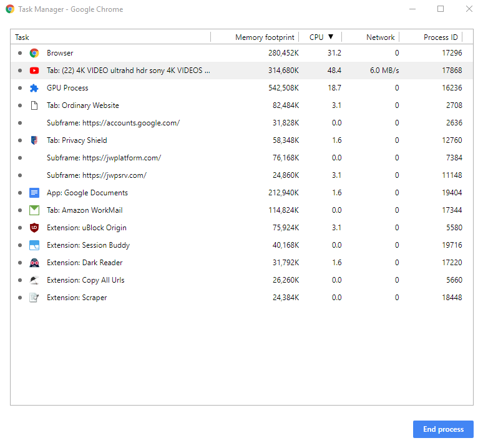Click memory value 542,508K
This screenshot has height=448, width=483.
283,88
